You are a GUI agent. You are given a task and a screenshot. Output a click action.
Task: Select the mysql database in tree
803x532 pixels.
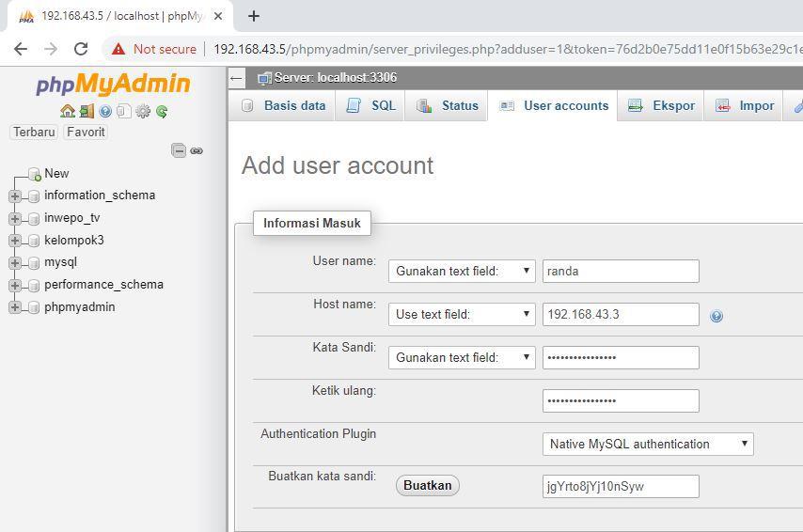[x=60, y=262]
